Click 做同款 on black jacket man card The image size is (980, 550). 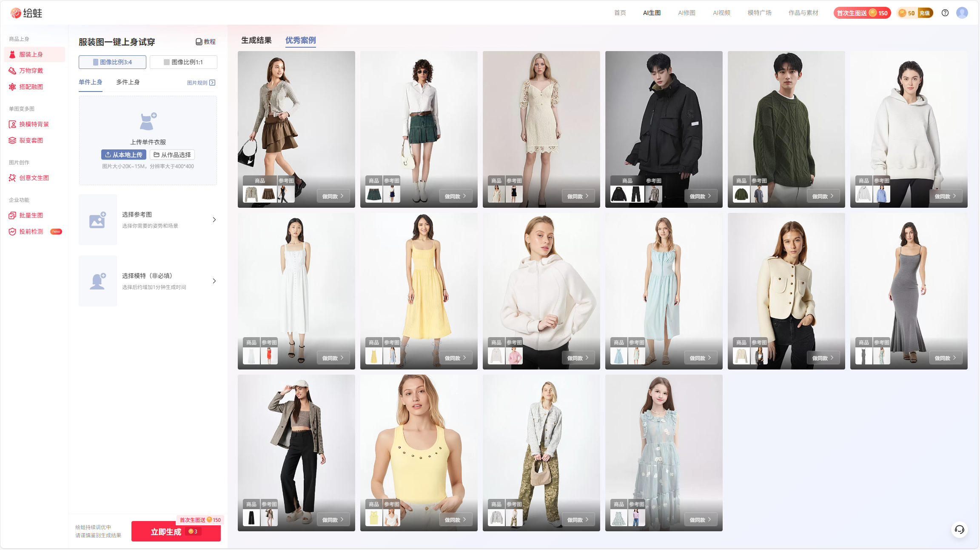[x=701, y=196]
